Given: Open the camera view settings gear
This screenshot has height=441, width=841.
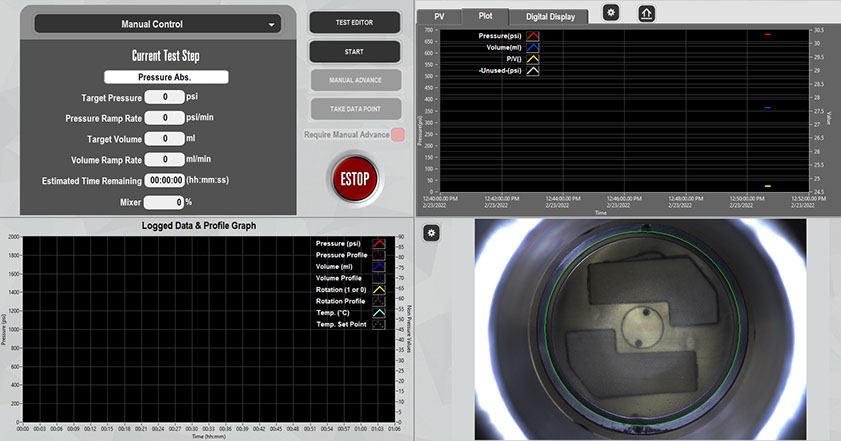Looking at the screenshot, I should click(431, 232).
